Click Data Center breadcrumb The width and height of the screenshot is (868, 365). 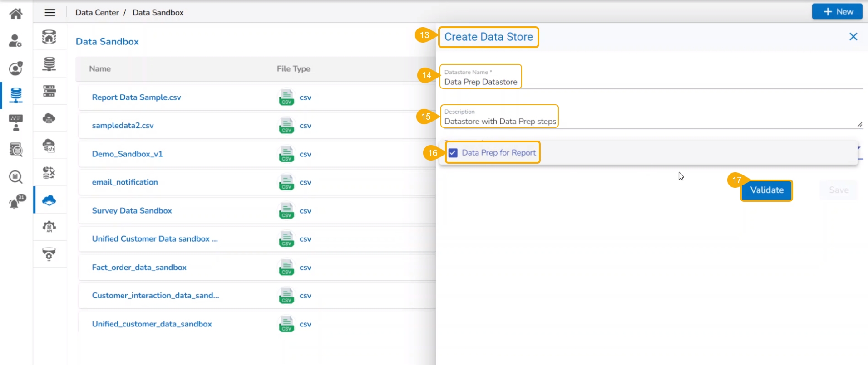click(x=97, y=13)
